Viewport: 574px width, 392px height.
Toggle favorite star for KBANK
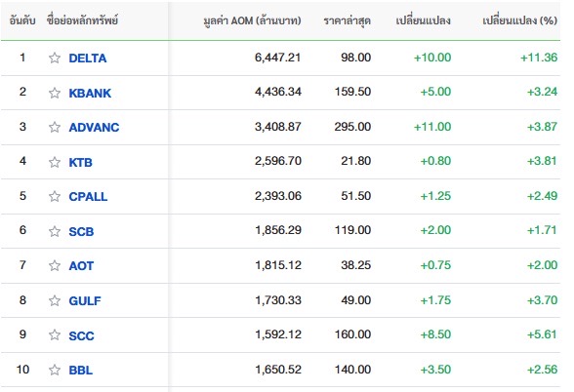[x=55, y=93]
